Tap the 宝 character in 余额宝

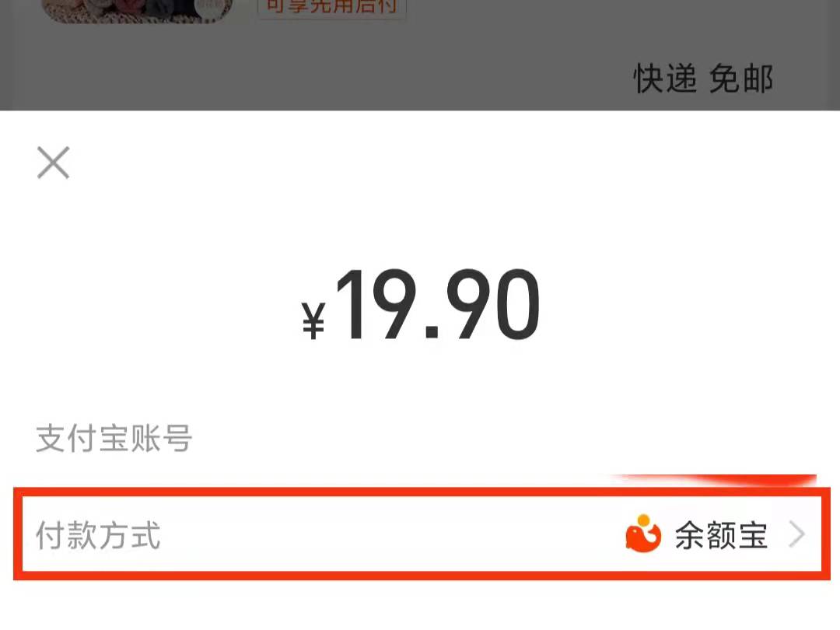click(x=753, y=535)
